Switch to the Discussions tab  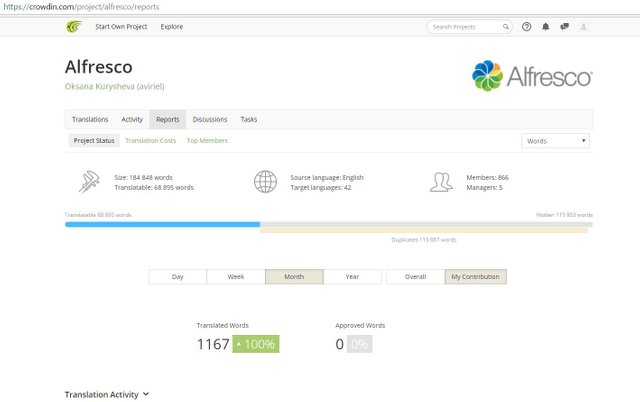click(x=210, y=119)
